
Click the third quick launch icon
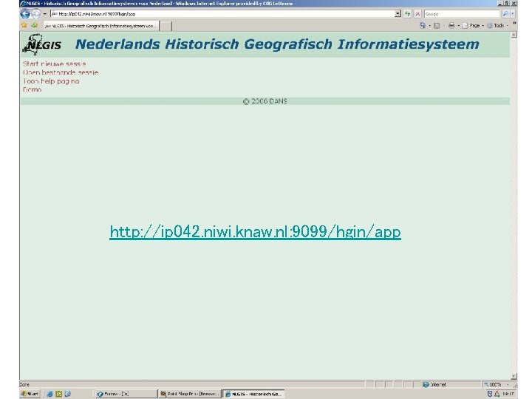(67, 394)
